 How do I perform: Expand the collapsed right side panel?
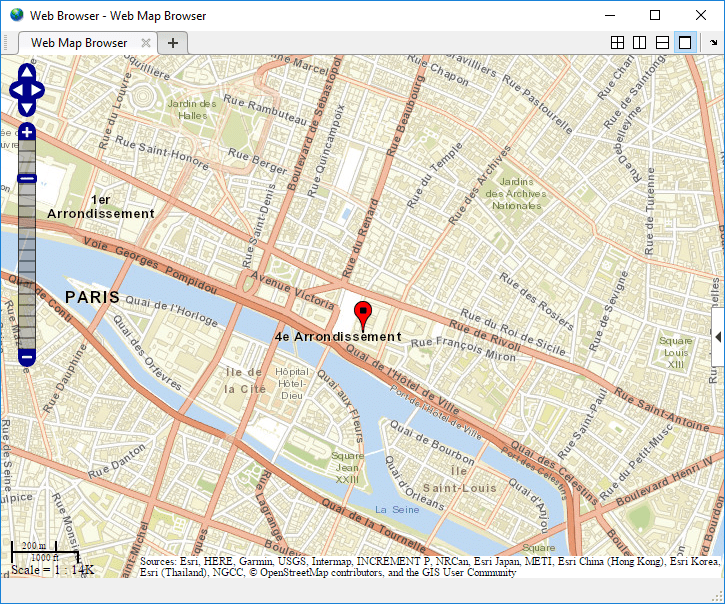[x=718, y=337]
